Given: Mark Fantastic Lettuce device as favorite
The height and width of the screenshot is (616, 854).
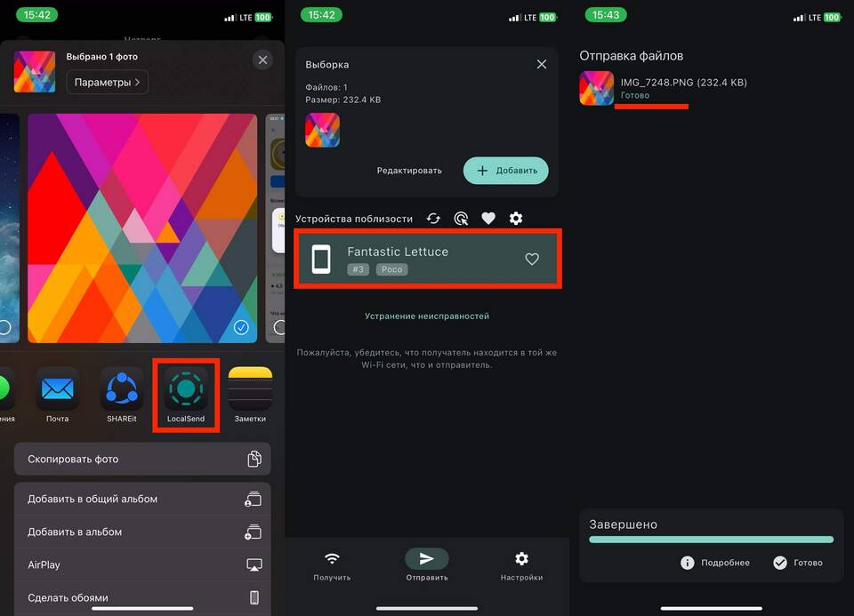Looking at the screenshot, I should [x=532, y=259].
